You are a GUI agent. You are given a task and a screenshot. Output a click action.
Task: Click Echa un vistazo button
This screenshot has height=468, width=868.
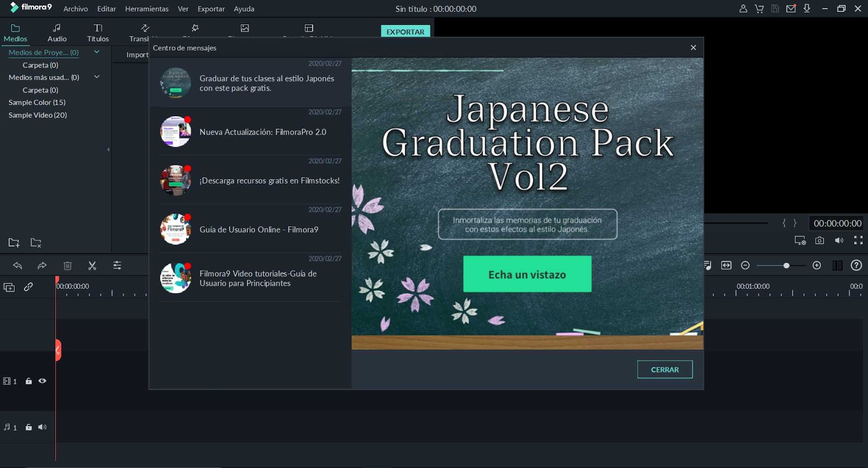pos(527,274)
